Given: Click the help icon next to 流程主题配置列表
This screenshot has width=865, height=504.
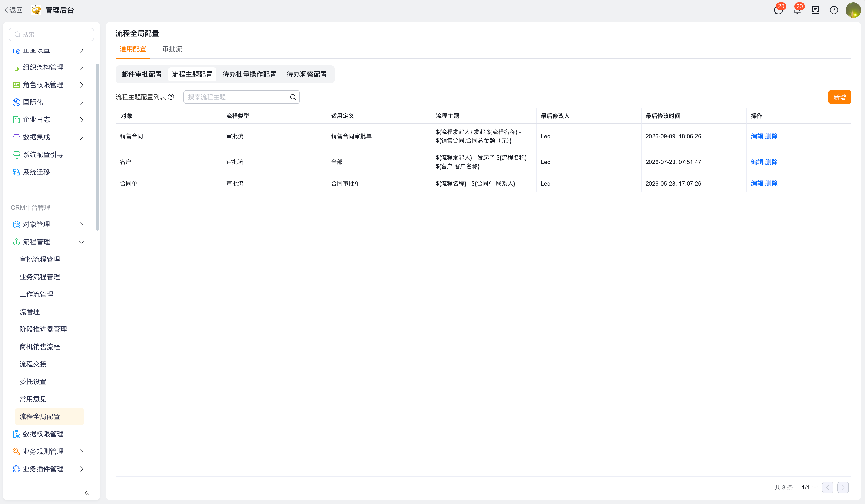Looking at the screenshot, I should 171,97.
